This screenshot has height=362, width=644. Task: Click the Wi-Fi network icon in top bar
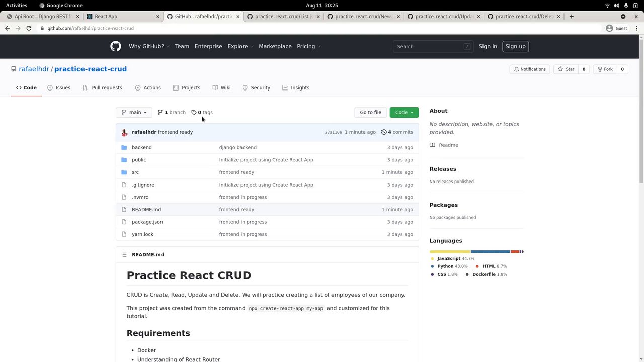click(607, 5)
